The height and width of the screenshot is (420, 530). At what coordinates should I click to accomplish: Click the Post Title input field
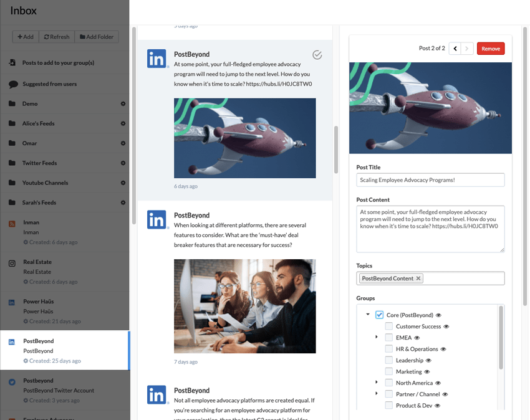(x=430, y=179)
